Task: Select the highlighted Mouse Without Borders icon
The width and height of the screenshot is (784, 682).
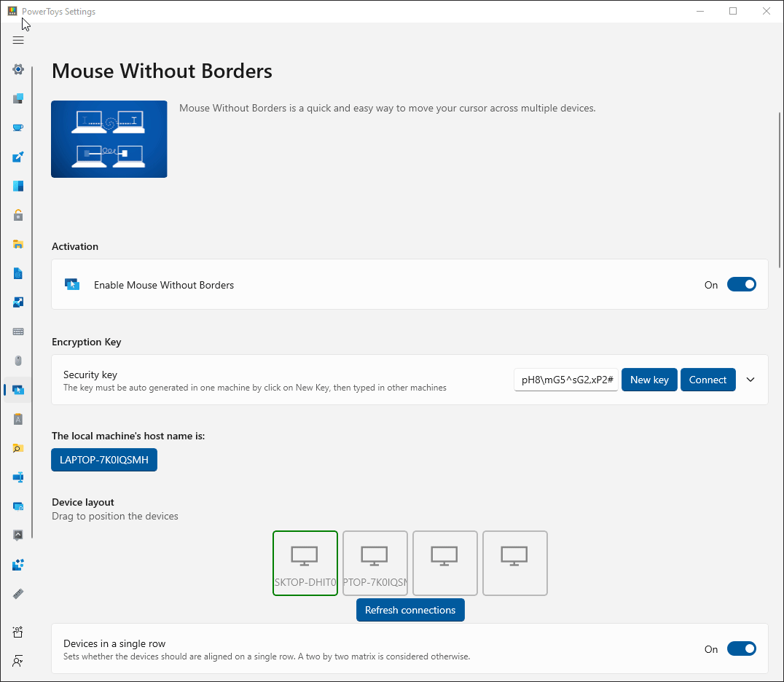Action: pyautogui.click(x=17, y=389)
